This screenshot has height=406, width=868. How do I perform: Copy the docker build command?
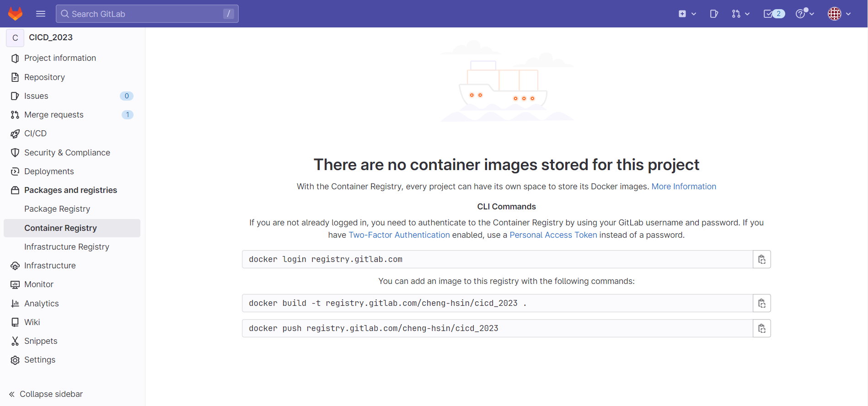[x=761, y=303]
